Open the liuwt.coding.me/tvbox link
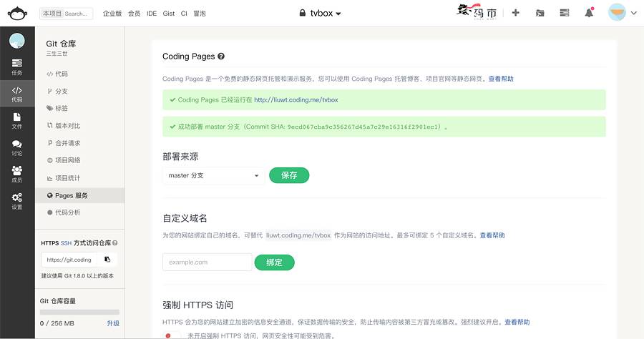Viewport: 644px width, 339px height. click(296, 99)
